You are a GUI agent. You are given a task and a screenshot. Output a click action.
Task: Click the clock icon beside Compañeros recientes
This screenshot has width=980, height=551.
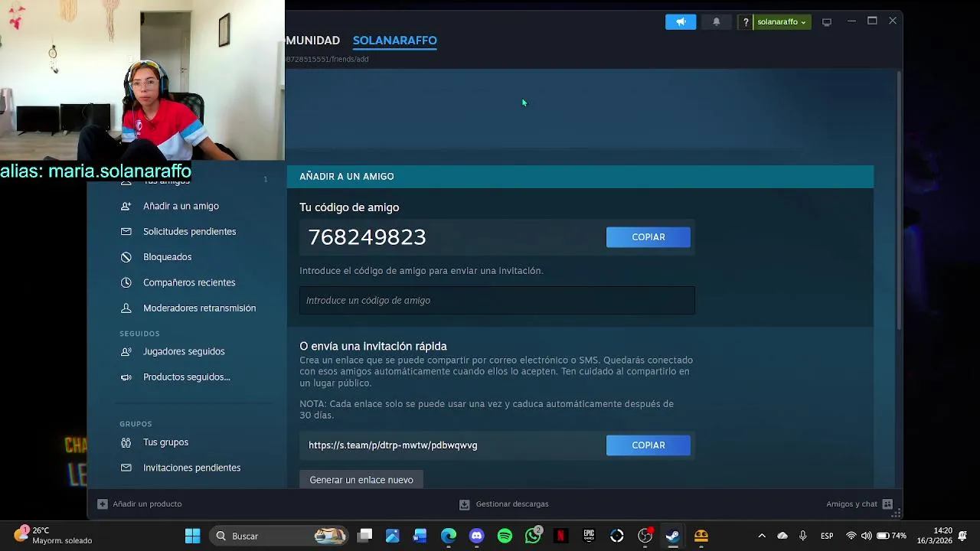coord(126,282)
